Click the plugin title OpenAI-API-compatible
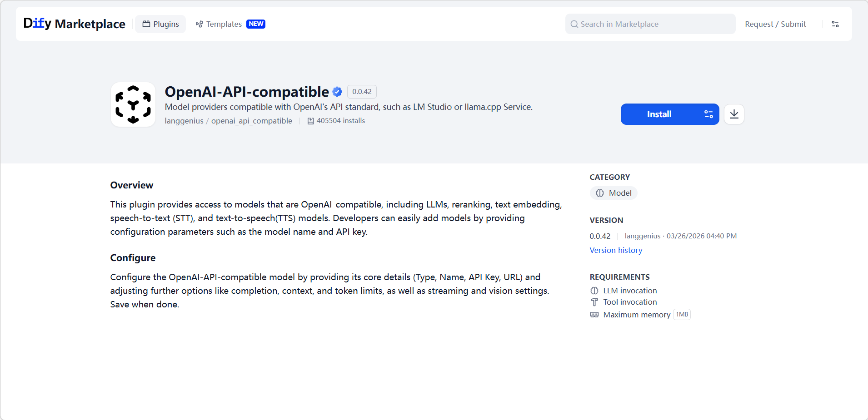Viewport: 868px width, 420px height. pyautogui.click(x=247, y=92)
